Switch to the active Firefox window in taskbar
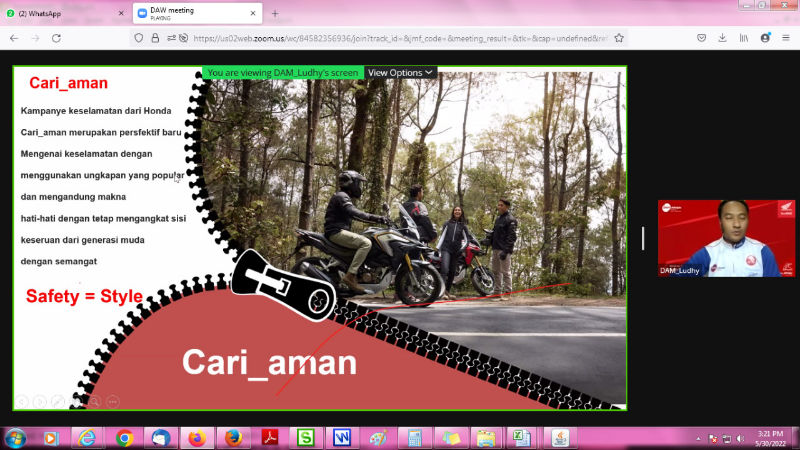 tap(197, 438)
